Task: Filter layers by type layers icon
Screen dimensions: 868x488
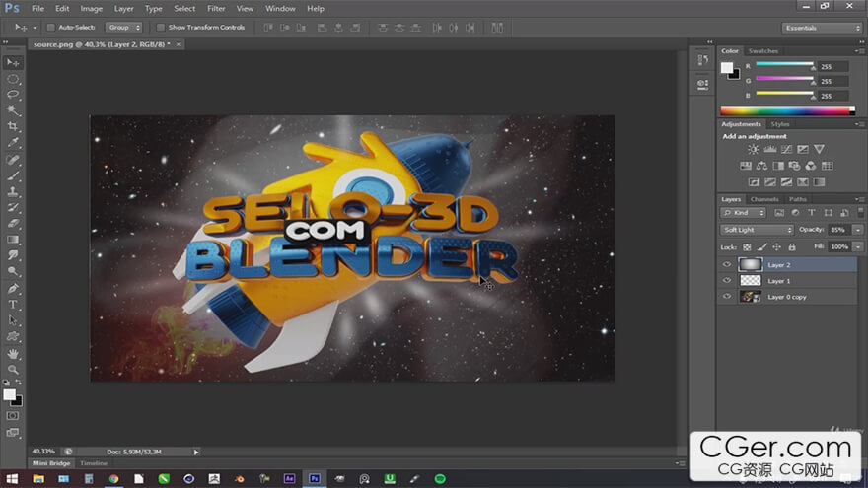Action: [x=812, y=213]
